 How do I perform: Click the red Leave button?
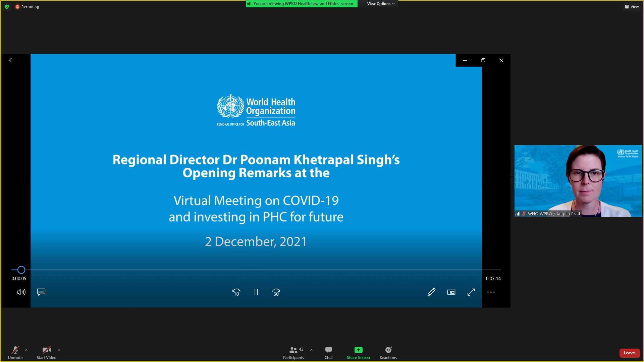[x=630, y=353]
